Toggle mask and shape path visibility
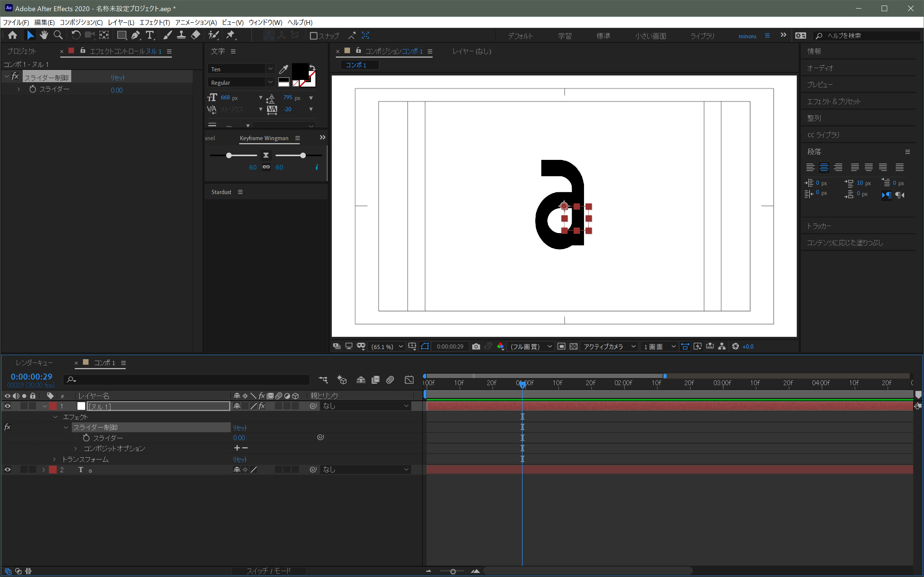 pos(424,346)
